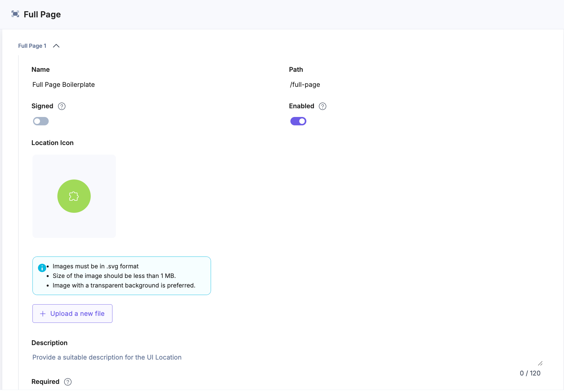
Task: Click help icon next to Enabled
Action: click(323, 106)
